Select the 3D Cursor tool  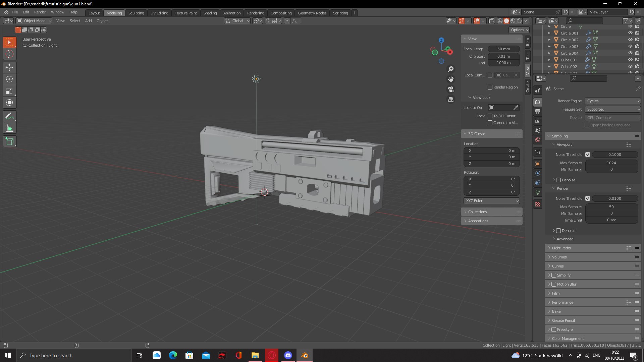click(x=9, y=54)
